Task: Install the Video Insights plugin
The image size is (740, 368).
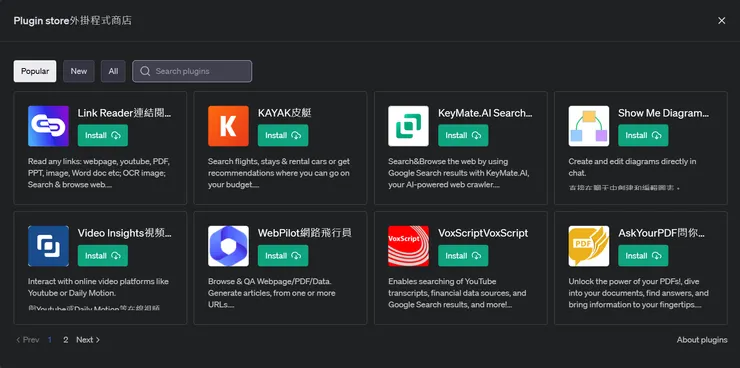Action: click(x=102, y=256)
